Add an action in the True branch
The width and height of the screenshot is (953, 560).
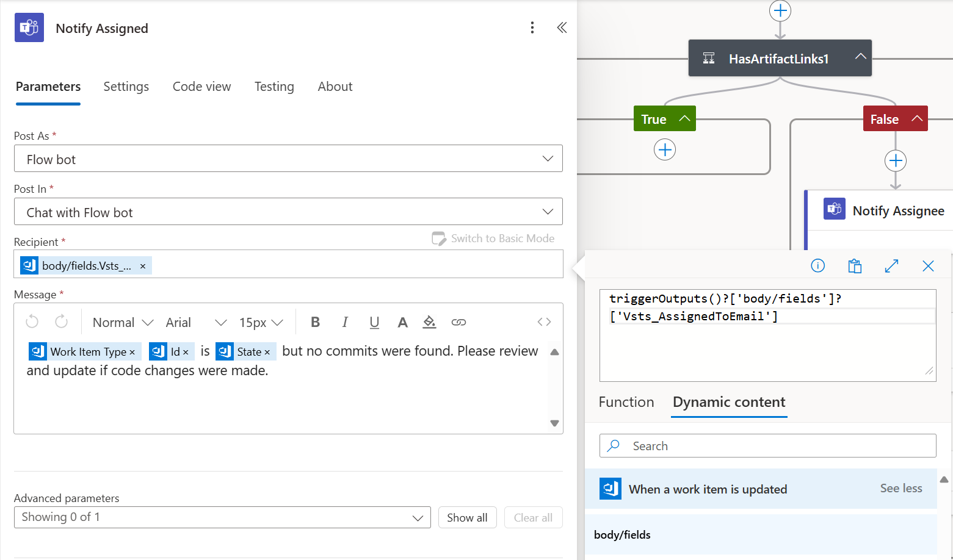pos(665,149)
